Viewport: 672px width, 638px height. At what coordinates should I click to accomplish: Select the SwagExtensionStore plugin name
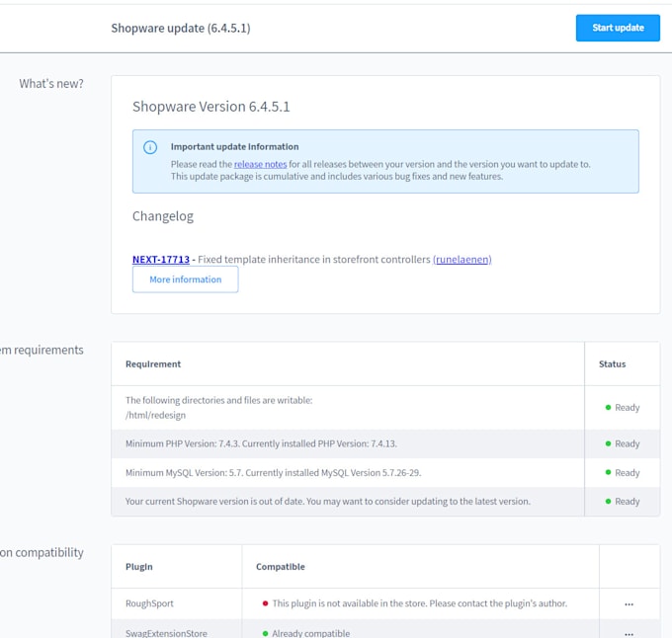point(166,633)
